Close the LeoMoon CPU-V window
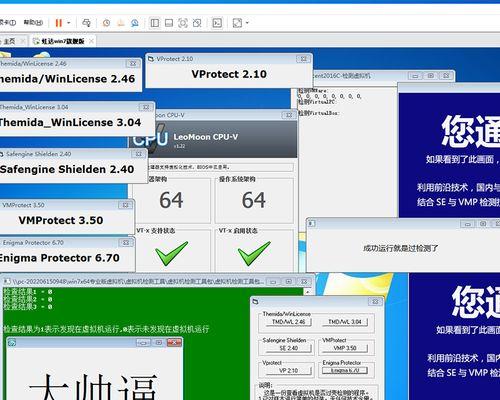500x400 pixels. [289, 115]
